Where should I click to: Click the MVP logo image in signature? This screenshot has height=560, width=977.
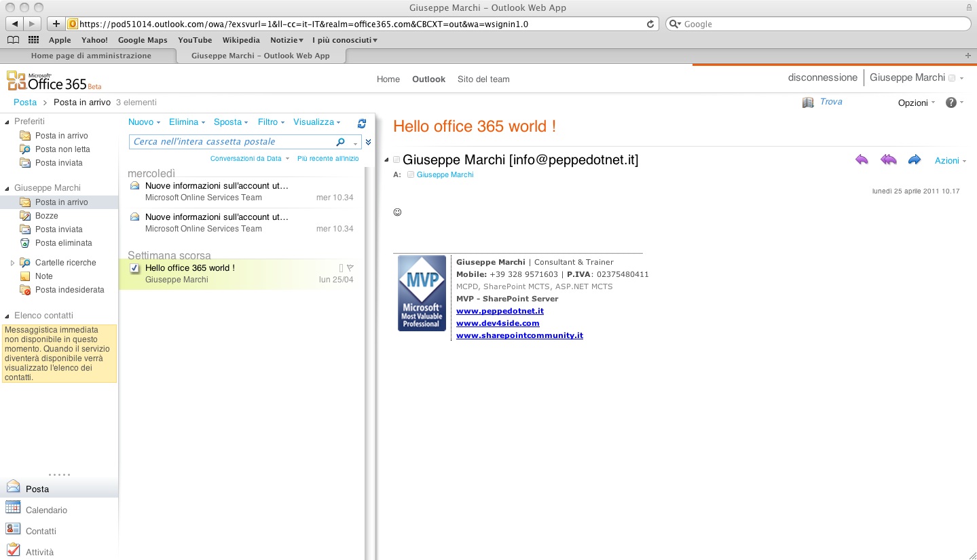pos(422,293)
